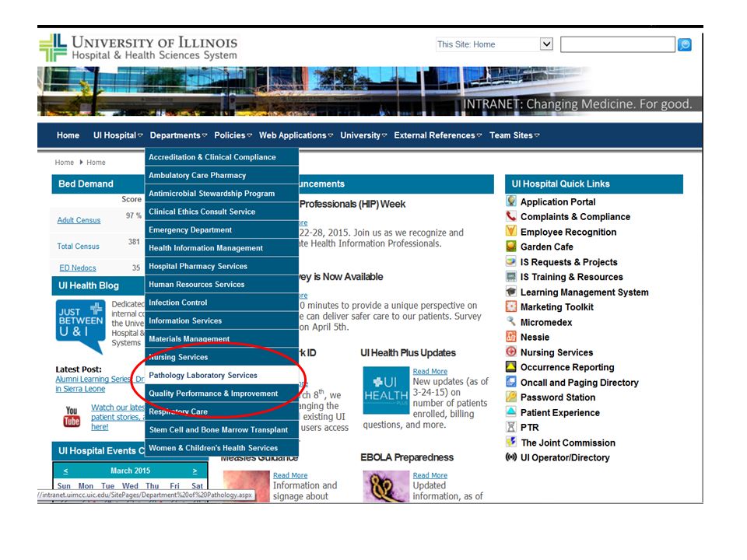Go to previous month in calendar
The height and width of the screenshot is (560, 747).
pos(65,471)
